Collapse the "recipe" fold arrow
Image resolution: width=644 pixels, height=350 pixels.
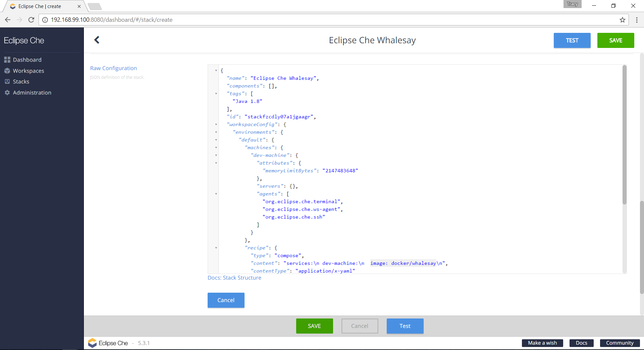click(216, 248)
